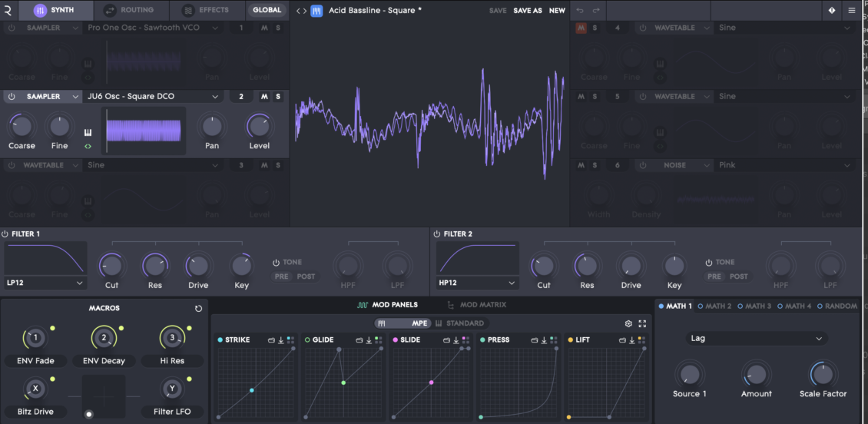Open the preset browser blue keyboard icon
The image size is (868, 424).
tap(316, 11)
